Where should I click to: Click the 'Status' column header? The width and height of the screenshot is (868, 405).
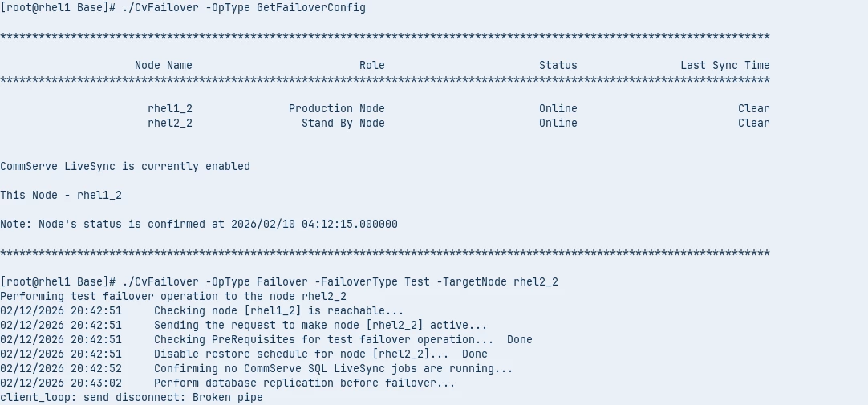coord(558,65)
